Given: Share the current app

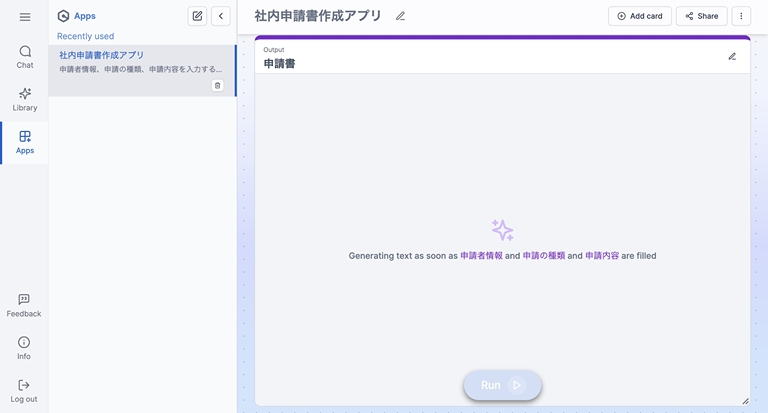Looking at the screenshot, I should 701,16.
